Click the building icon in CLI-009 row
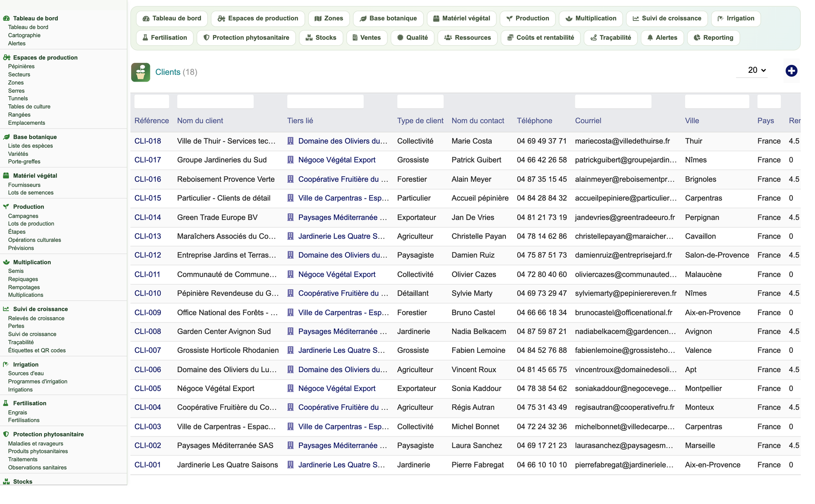815x504 pixels. tap(290, 312)
